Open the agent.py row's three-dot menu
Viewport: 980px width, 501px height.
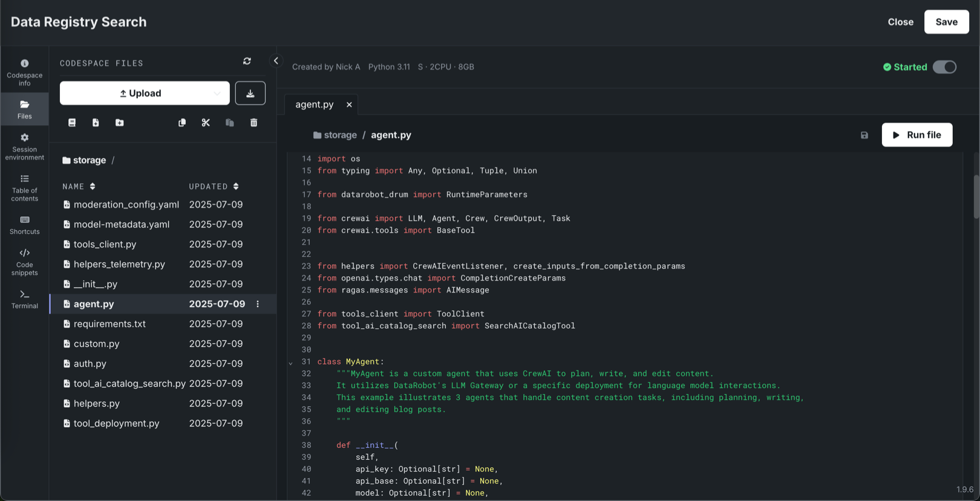click(x=258, y=304)
